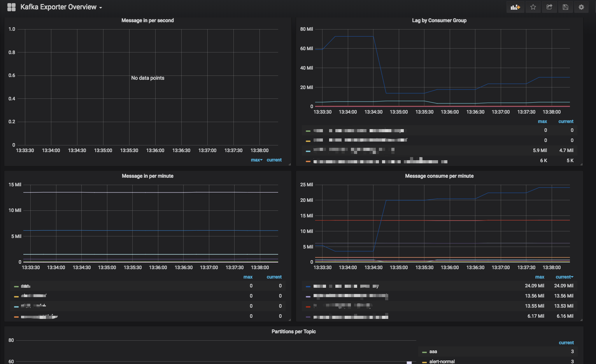Sort Partitions per Topic legend by current
The height and width of the screenshot is (364, 596).
pyautogui.click(x=566, y=343)
